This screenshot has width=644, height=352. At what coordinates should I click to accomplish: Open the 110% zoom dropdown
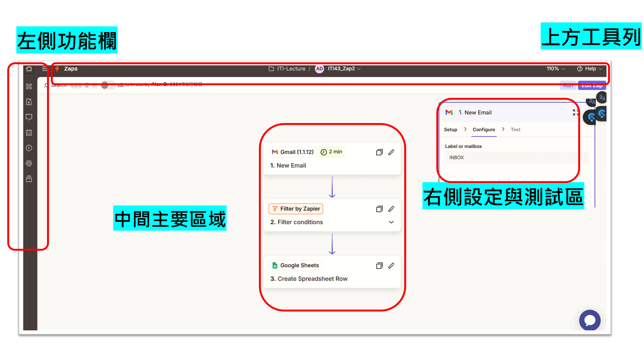[x=556, y=69]
